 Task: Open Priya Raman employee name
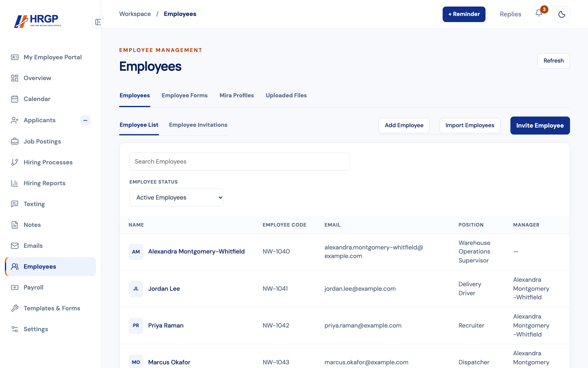[166, 326]
